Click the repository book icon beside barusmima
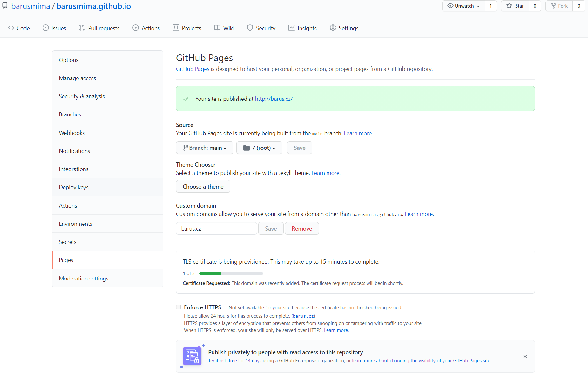 coord(5,5)
